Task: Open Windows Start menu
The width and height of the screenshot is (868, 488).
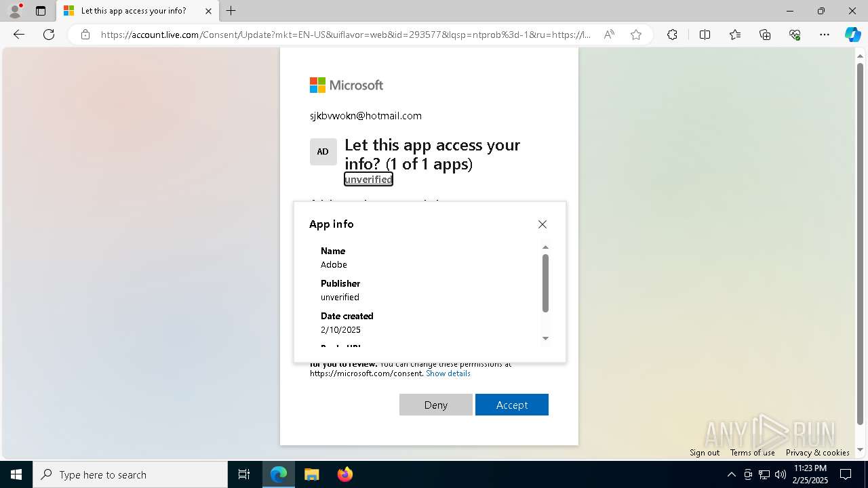Action: coord(16,474)
